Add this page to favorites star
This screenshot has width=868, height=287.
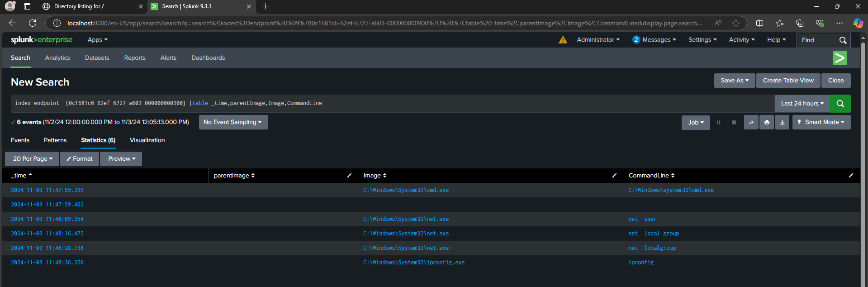(736, 23)
